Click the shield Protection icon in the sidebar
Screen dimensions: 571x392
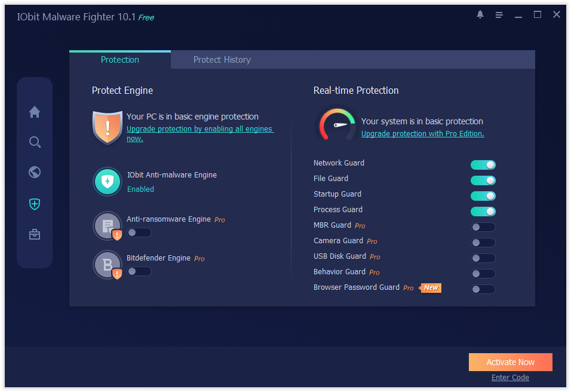click(x=35, y=204)
